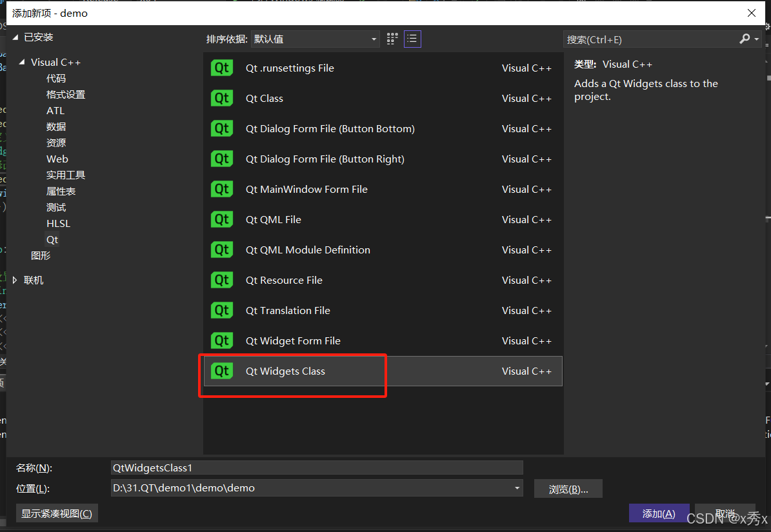Select the Web category

pos(57,159)
